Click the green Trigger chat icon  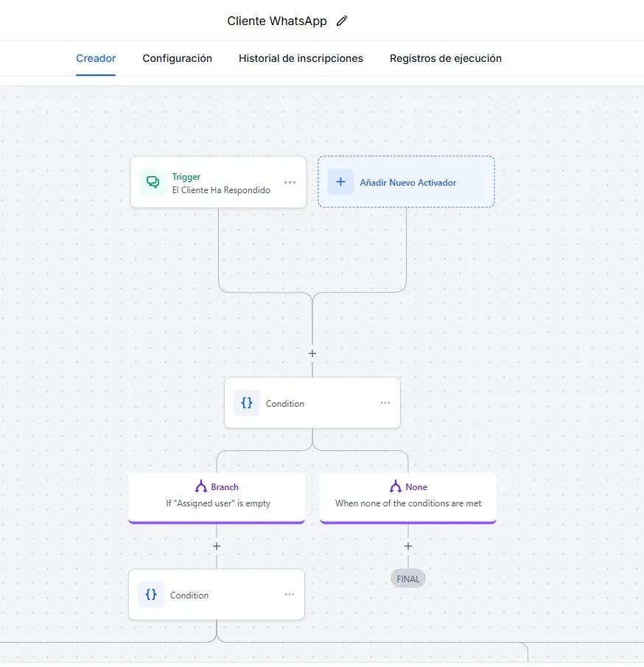[153, 182]
